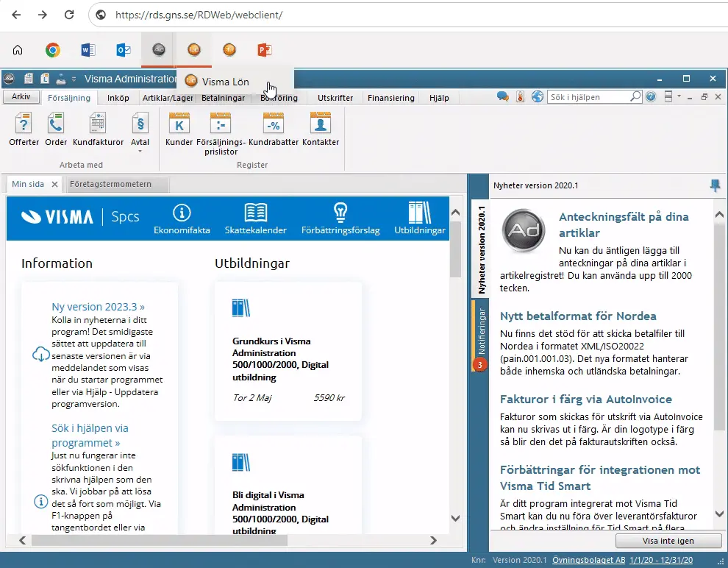728x568 pixels.
Task: Switch to Företagstermometern tab
Action: [116, 185]
